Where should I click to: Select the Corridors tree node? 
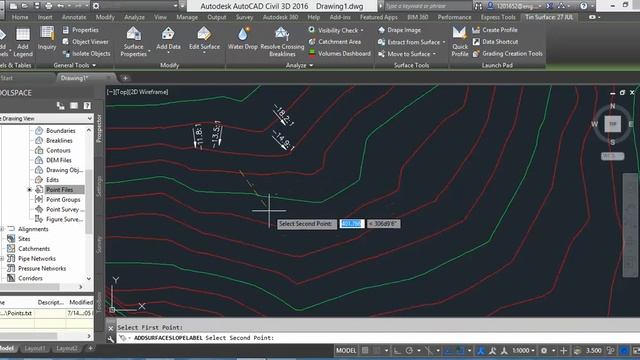coord(30,278)
